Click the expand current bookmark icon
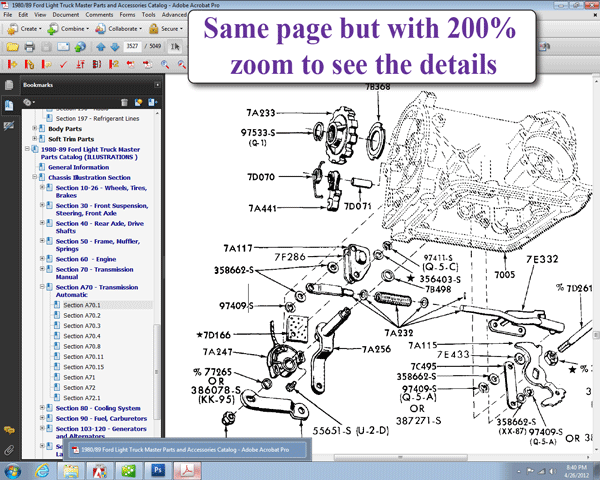Viewport: 600px width, 480px height. [152, 102]
